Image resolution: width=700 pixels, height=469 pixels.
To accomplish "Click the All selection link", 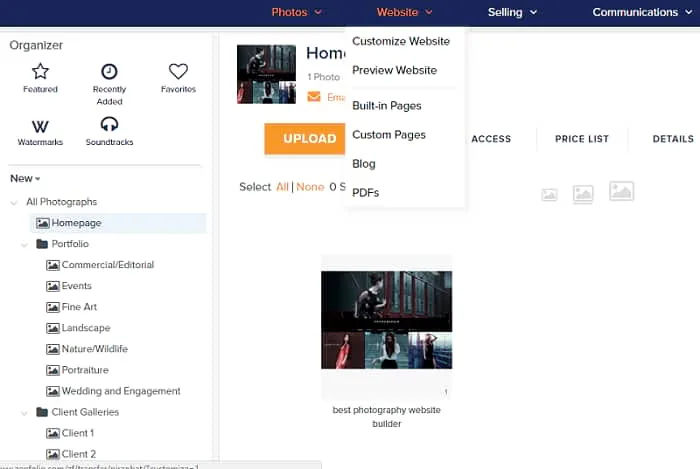I will [x=282, y=187].
